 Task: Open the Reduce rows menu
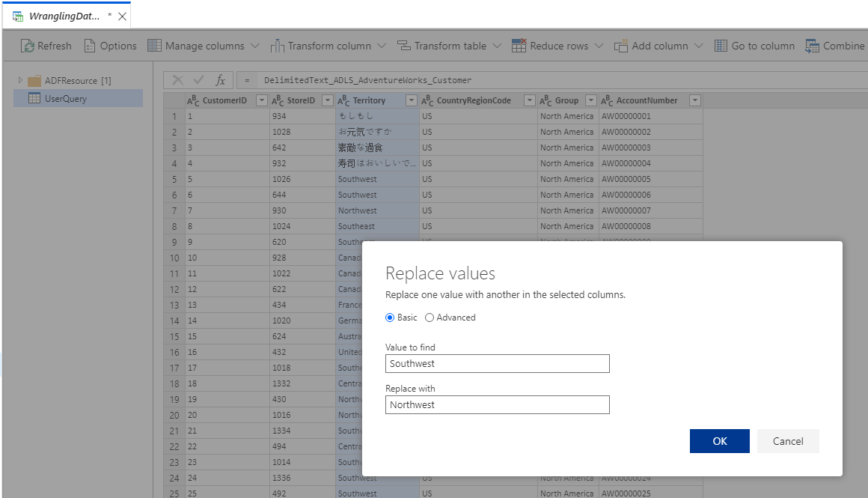[558, 46]
